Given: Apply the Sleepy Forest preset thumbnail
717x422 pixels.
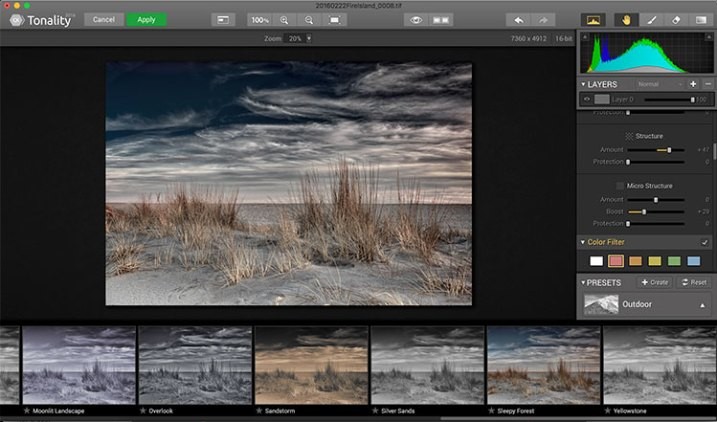Looking at the screenshot, I should click(544, 365).
